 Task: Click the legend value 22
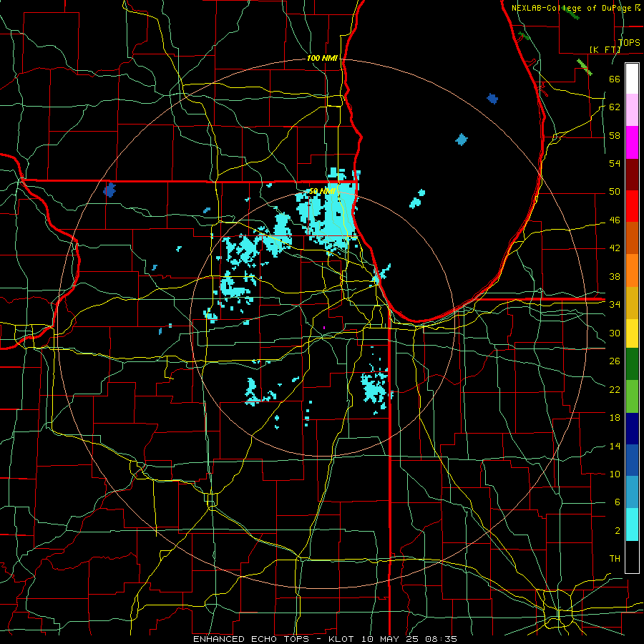615,389
